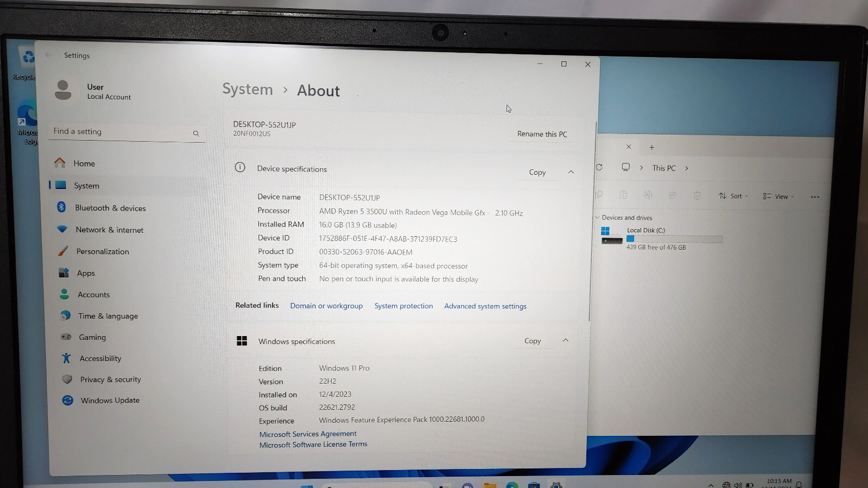Click the Product ID value 00330-52063-97016-AAOEM
The width and height of the screenshot is (868, 488).
pos(366,252)
